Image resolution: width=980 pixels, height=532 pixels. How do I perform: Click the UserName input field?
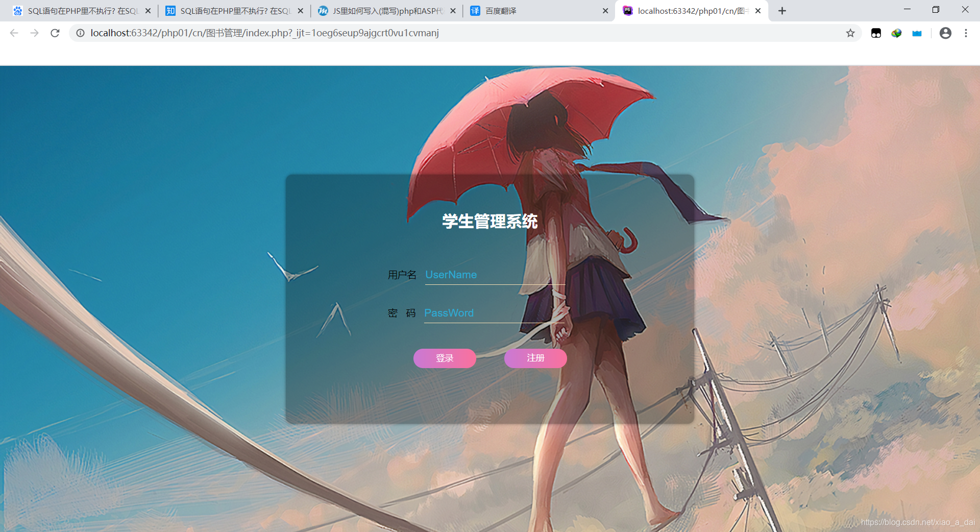pyautogui.click(x=495, y=275)
